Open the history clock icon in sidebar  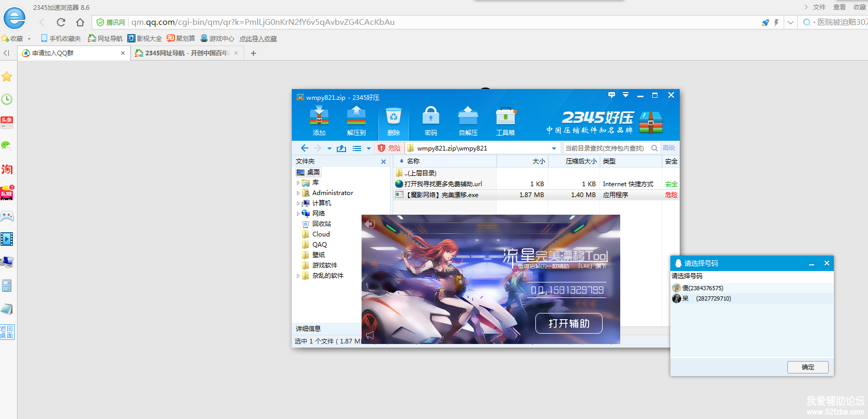coord(7,99)
